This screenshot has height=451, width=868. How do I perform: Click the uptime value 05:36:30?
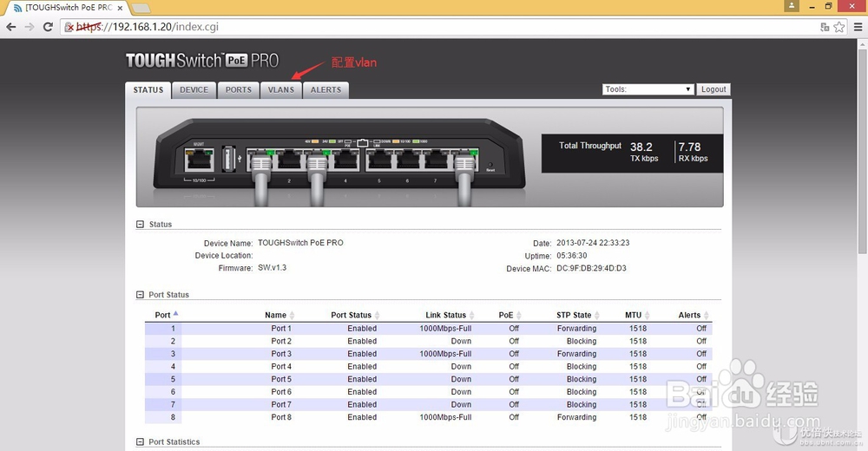coord(572,256)
